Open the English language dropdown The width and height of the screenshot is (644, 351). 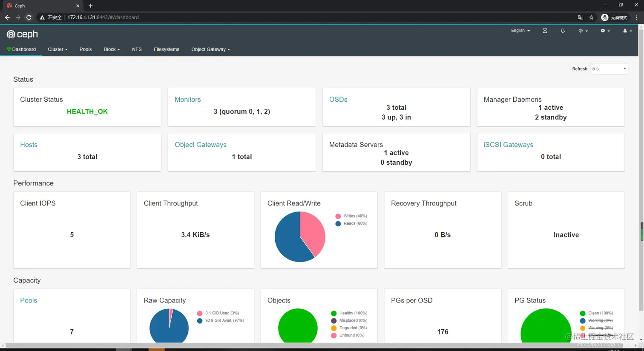pos(520,31)
